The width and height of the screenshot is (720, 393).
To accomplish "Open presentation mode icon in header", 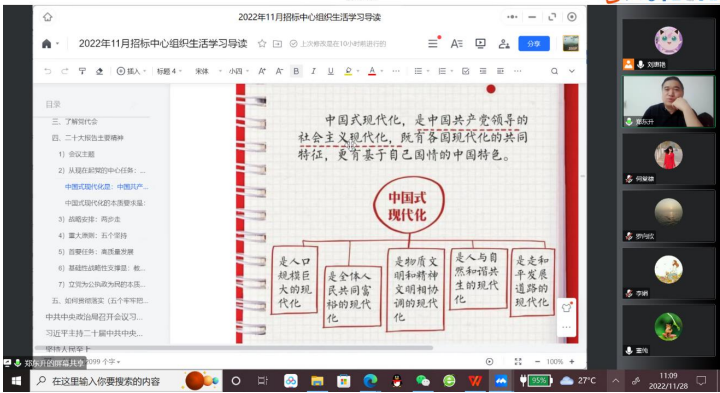I will coord(480,44).
